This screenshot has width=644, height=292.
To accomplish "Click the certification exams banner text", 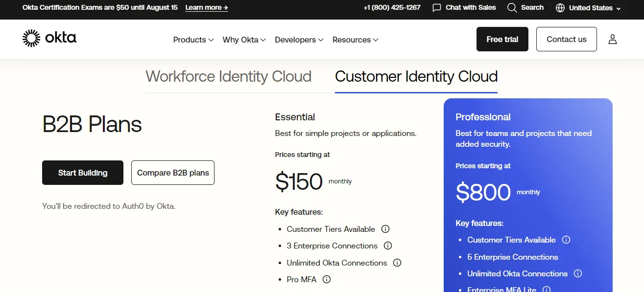I will pyautogui.click(x=100, y=8).
